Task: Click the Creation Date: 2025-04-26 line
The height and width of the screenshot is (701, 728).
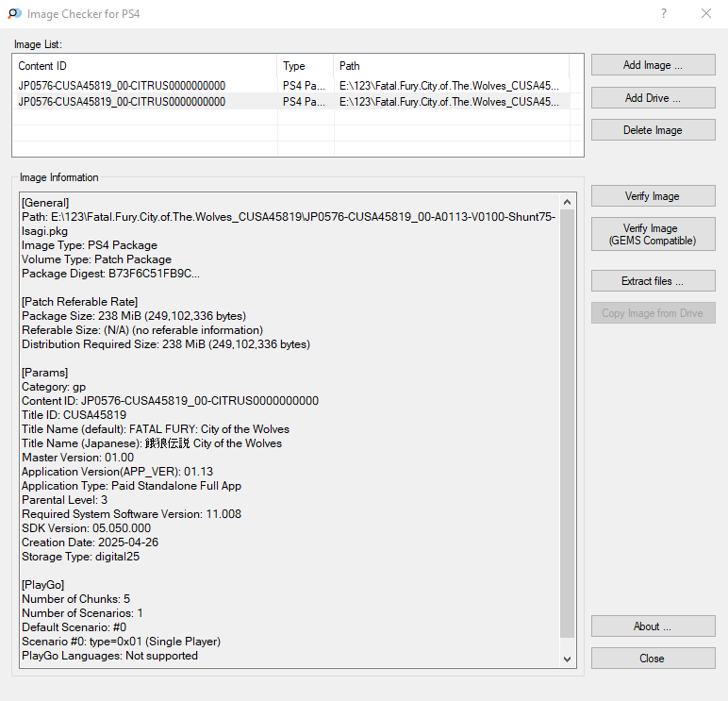Action: 91,542
